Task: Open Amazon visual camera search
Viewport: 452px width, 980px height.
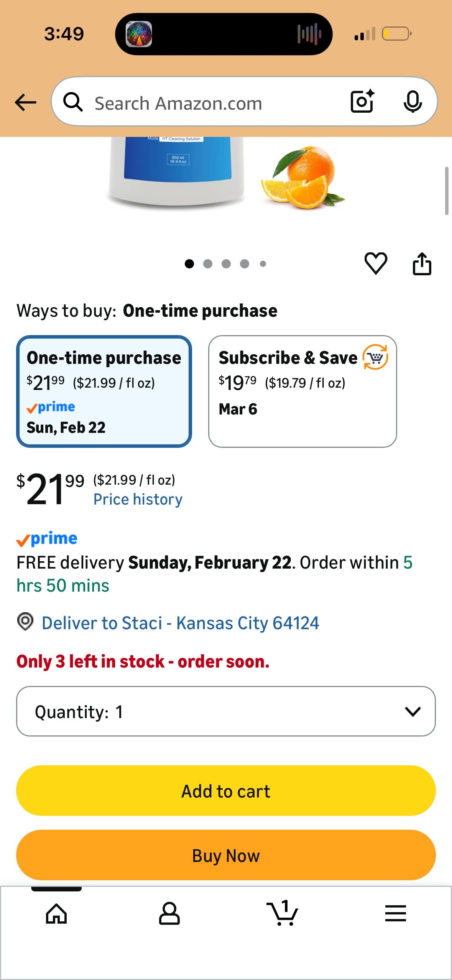Action: pos(362,102)
